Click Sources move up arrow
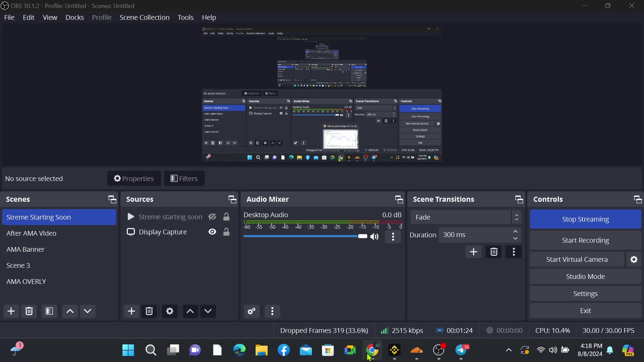Image resolution: width=644 pixels, height=362 pixels. [x=190, y=311]
